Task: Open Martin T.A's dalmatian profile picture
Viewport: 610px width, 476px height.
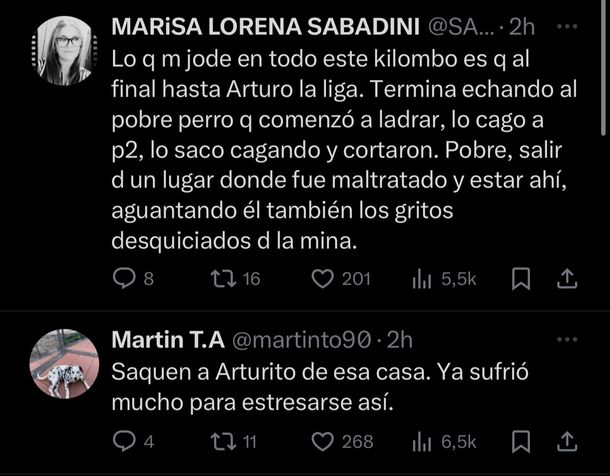Action: (65, 363)
